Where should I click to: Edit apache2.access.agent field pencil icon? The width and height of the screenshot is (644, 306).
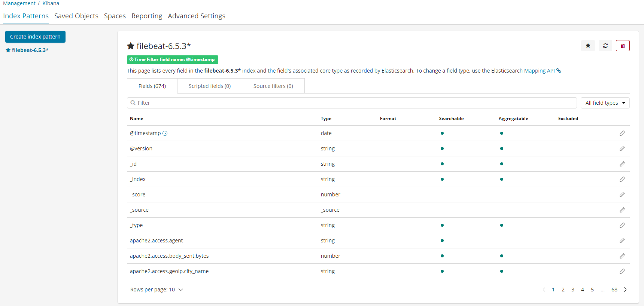click(x=622, y=241)
